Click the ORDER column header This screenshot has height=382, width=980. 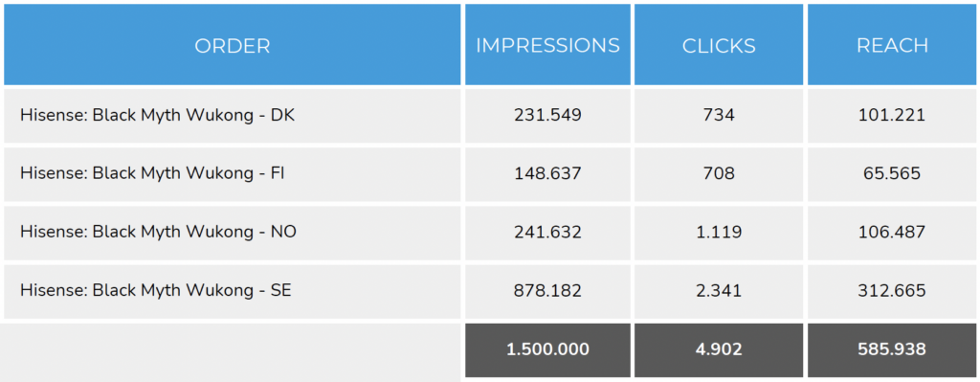[232, 45]
